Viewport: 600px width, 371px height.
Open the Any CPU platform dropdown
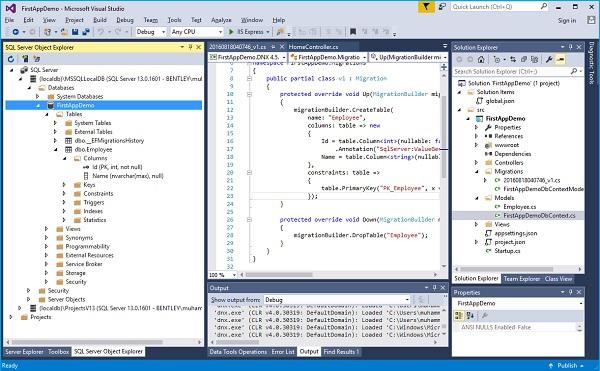(197, 32)
